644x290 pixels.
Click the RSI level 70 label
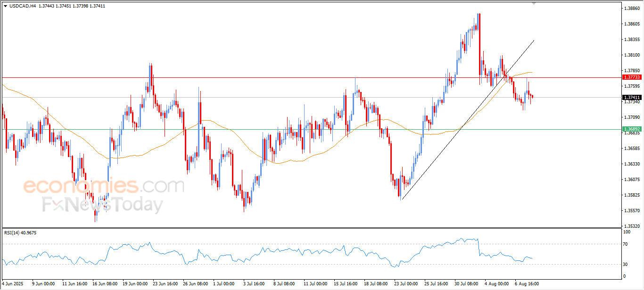coord(626,244)
